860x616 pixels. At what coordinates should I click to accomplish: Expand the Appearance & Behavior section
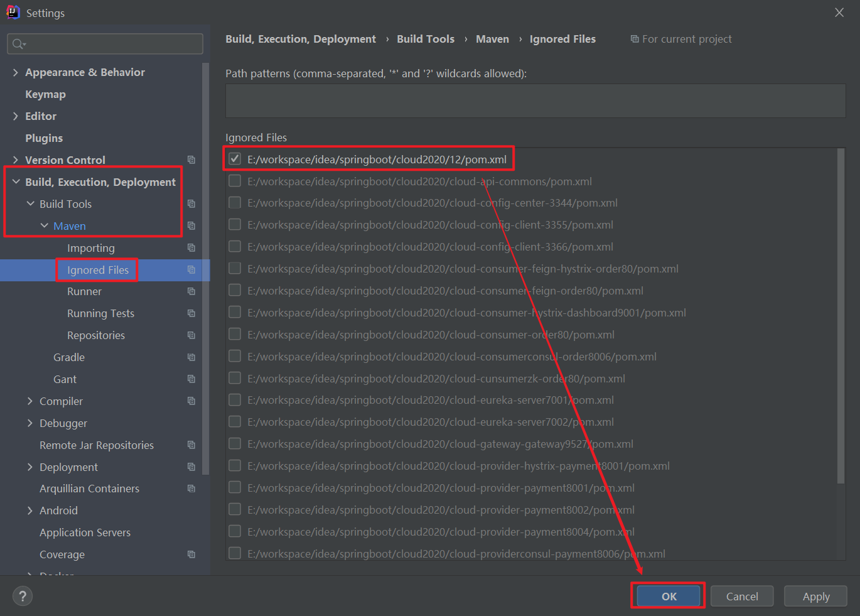16,72
